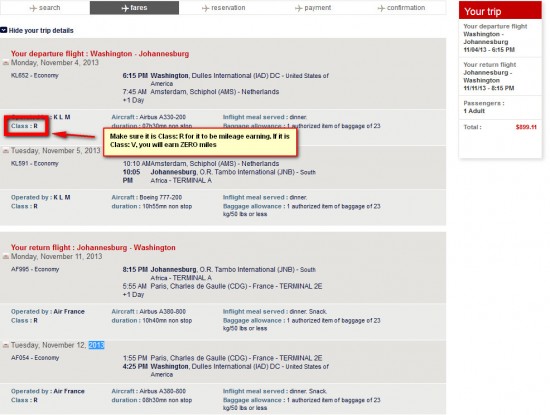Click the arrow icon beside Hide your trip details
Viewport: 550px width, 415px height.
[4, 30]
